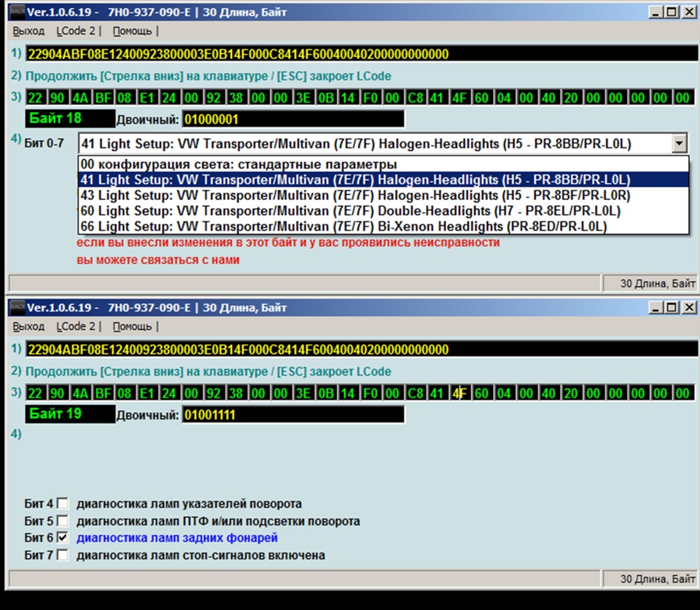Viewport: 700px width, 610px height.
Task: Click the long coding hex field in lower window
Action: 362,350
